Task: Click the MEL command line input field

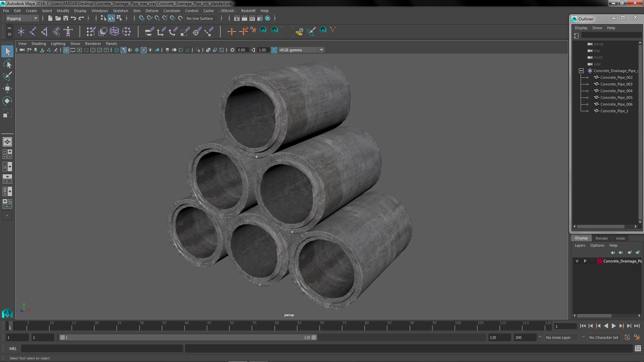Action: click(x=102, y=349)
